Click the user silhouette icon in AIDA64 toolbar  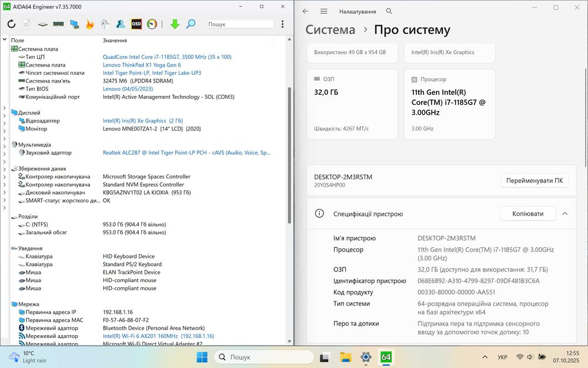pos(121,24)
